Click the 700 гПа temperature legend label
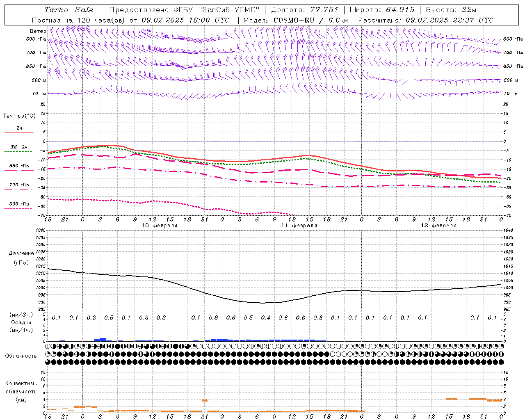 (x=19, y=185)
